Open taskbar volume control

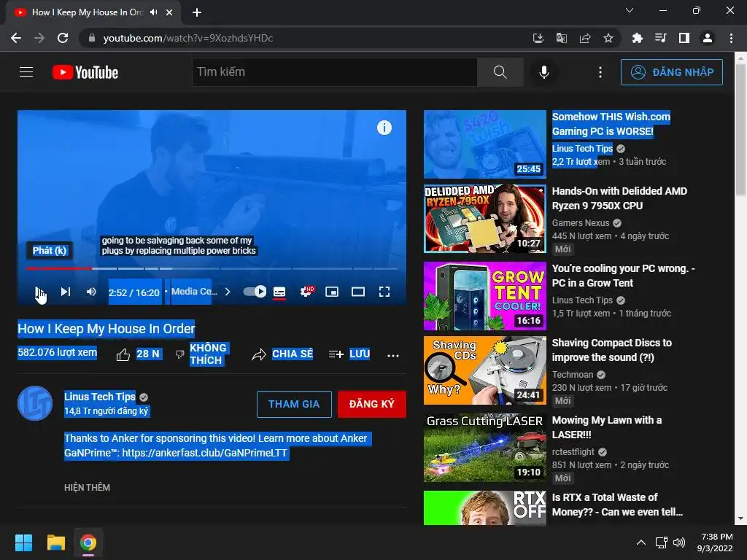coord(678,542)
